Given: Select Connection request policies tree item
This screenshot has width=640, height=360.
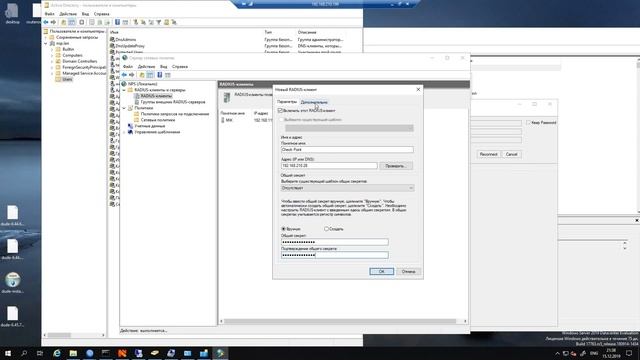Looking at the screenshot, I should (175, 114).
